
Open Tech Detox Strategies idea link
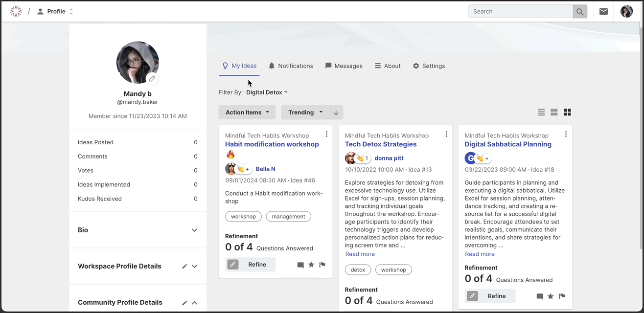click(x=381, y=144)
